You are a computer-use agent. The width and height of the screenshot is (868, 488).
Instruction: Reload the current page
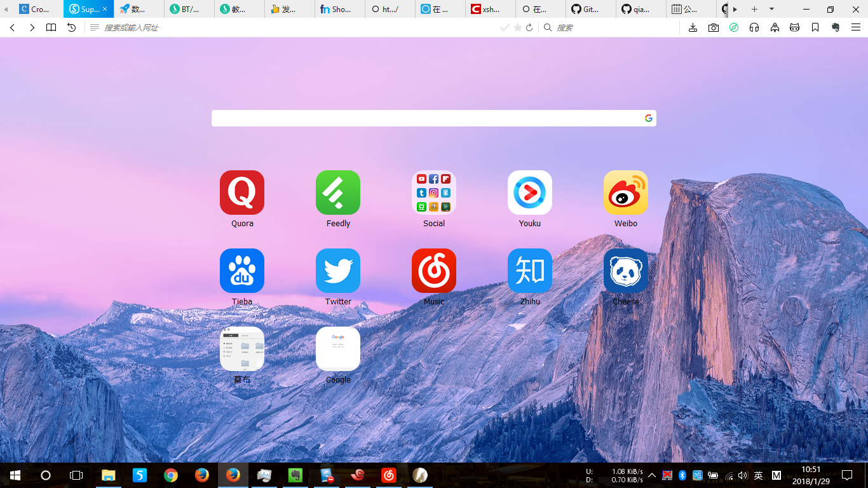click(x=529, y=28)
